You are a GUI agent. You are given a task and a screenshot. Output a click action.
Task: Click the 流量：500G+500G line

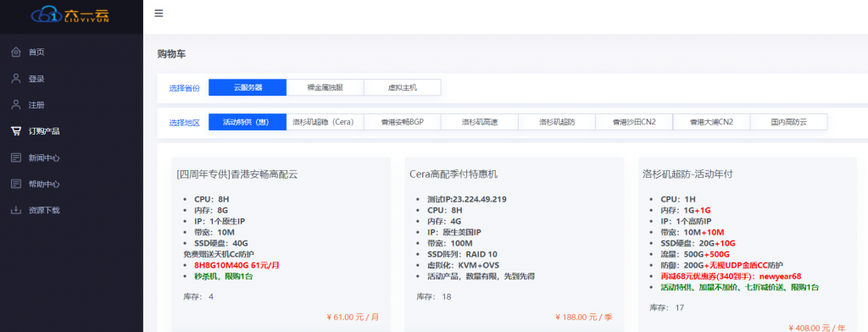click(695, 254)
